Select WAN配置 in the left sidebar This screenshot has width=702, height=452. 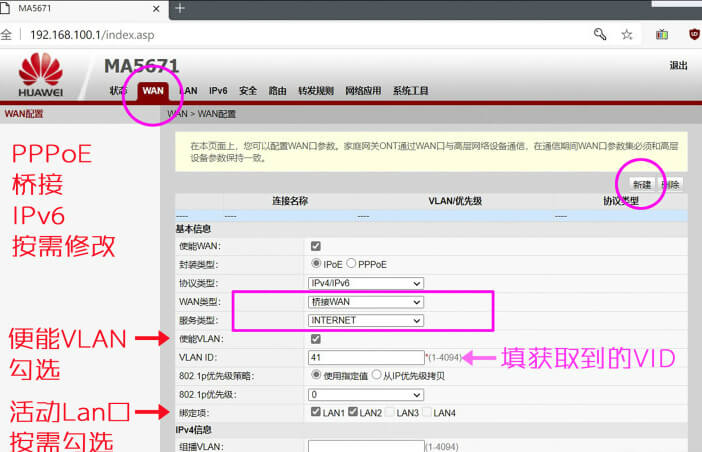tap(24, 114)
